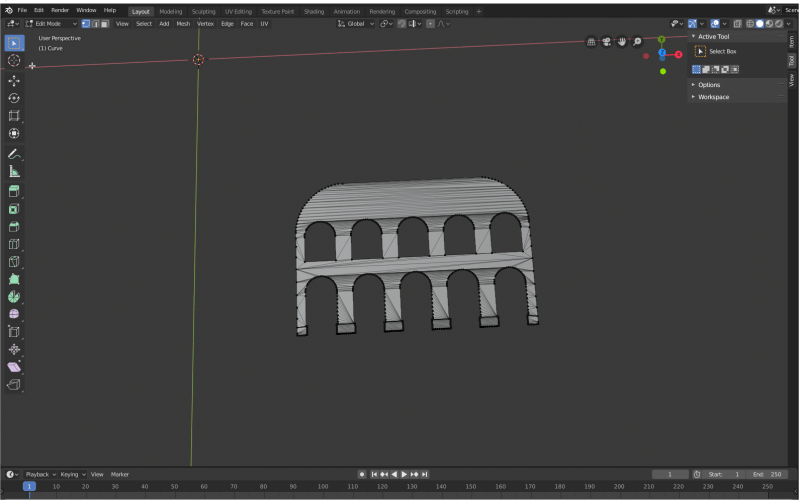This screenshot has width=799, height=500.
Task: Click the Blender logo menu icon
Action: tap(9, 10)
